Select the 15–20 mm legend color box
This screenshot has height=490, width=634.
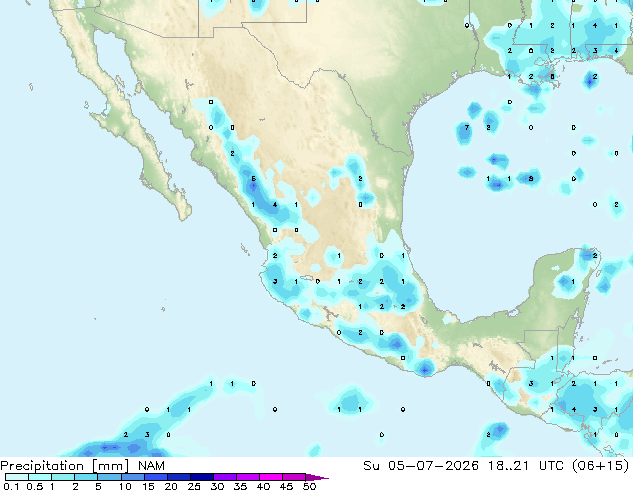[x=155, y=477]
